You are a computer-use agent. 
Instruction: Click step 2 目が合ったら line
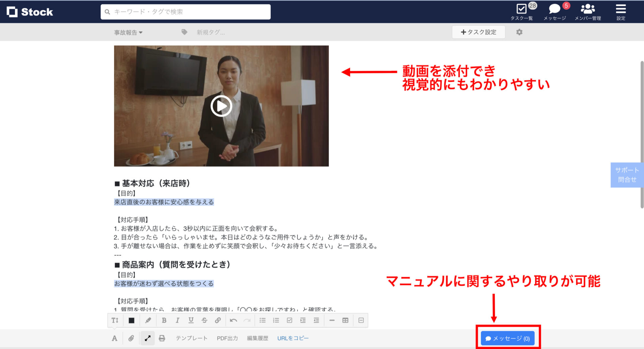point(241,237)
